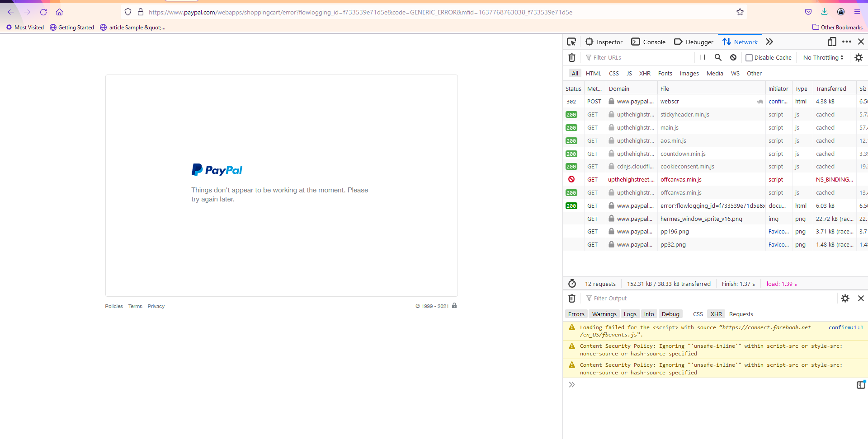The height and width of the screenshot is (439, 868).
Task: Clear the network request list
Action: coord(572,58)
